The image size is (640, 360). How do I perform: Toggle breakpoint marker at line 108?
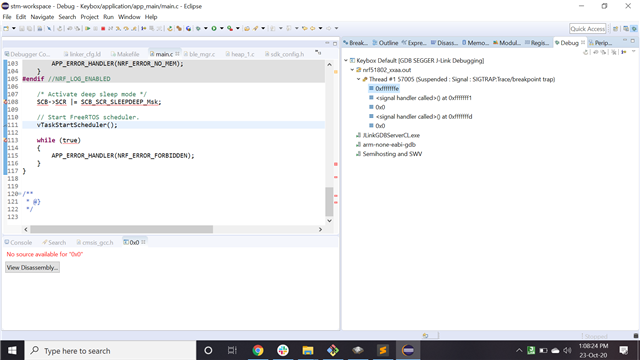click(5, 102)
